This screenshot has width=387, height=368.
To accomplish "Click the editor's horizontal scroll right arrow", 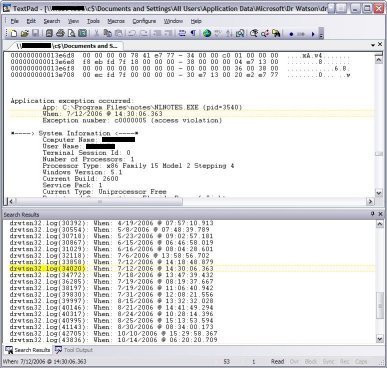I will coord(370,201).
